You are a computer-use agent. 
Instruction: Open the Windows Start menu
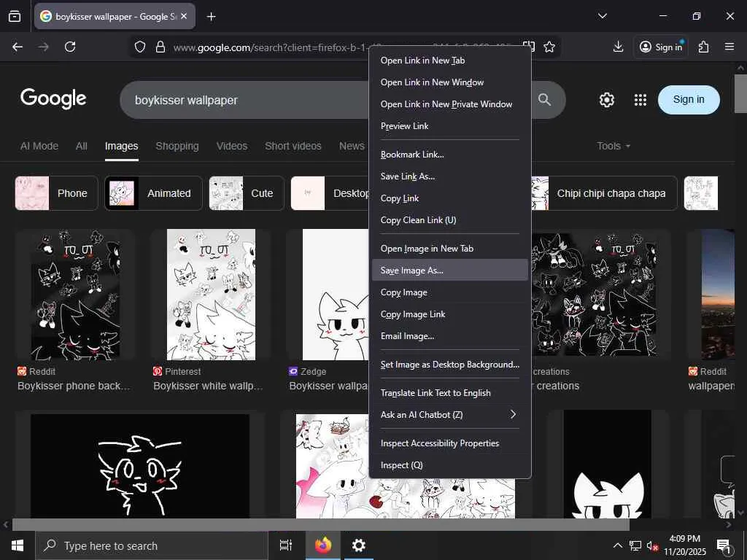(18, 545)
